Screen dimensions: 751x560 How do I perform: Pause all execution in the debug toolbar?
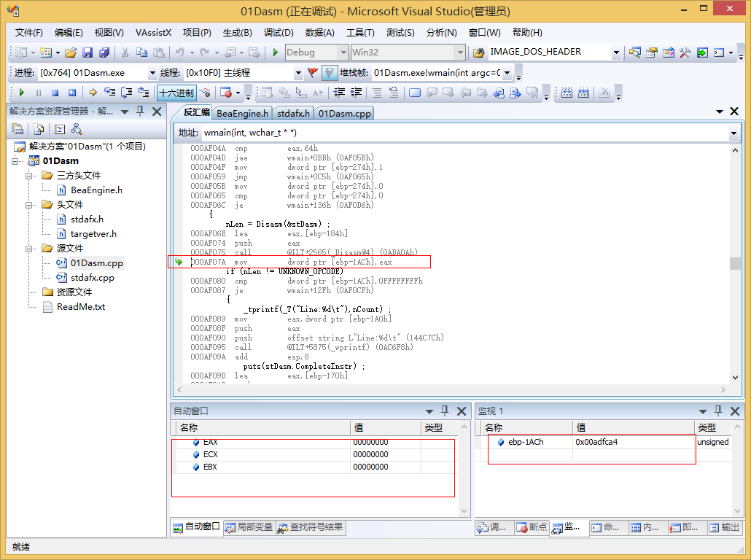[39, 93]
